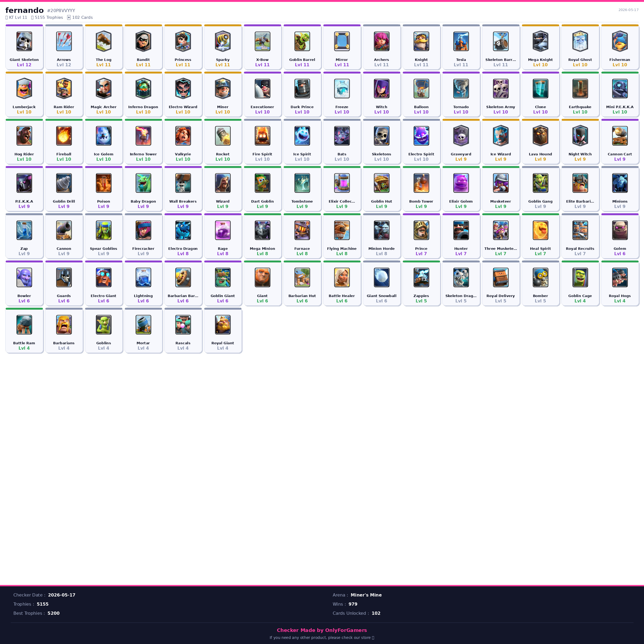Viewport: 644px width, 644px height.
Task: Select the Arena value Miner's Mine
Action: 366,595
